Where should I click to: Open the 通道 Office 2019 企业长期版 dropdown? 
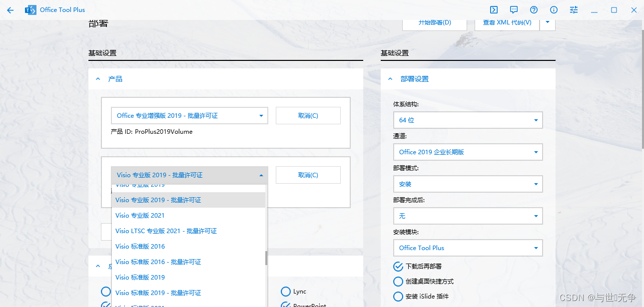[x=468, y=152]
